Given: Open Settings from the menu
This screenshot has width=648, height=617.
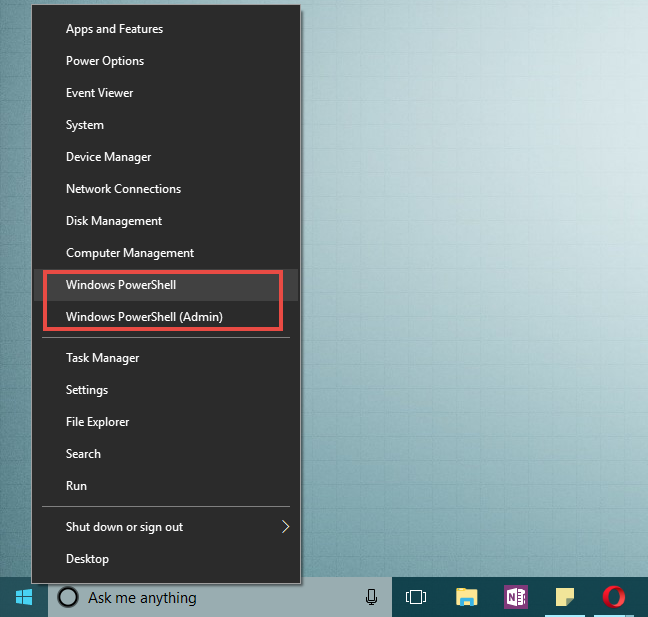Looking at the screenshot, I should (x=166, y=390).
